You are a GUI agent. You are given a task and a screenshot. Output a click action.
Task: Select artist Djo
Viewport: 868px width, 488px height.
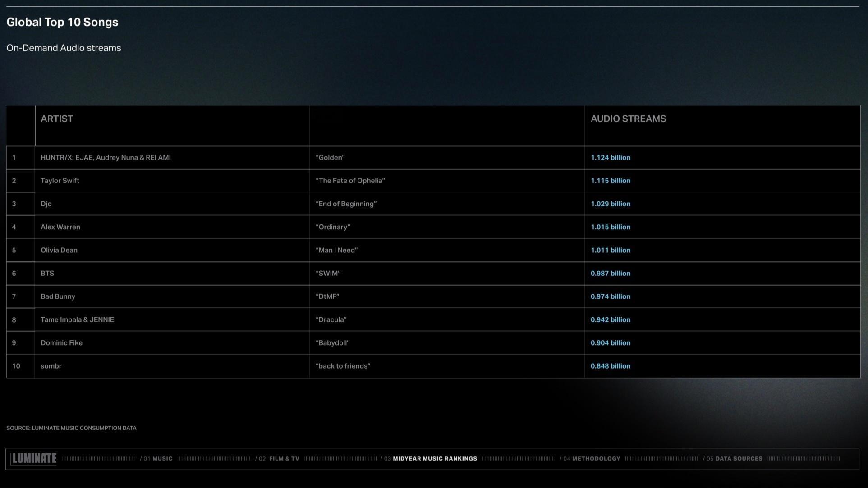pos(46,204)
